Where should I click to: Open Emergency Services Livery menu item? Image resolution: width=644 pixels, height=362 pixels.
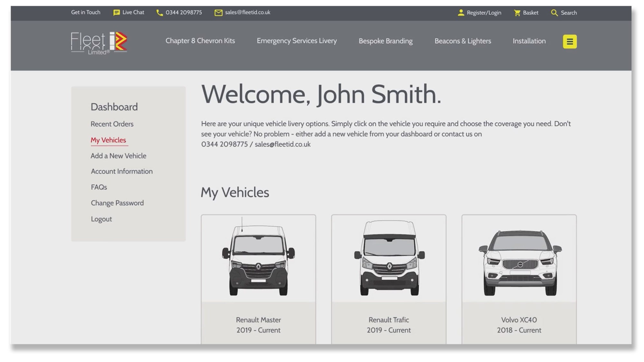point(297,41)
